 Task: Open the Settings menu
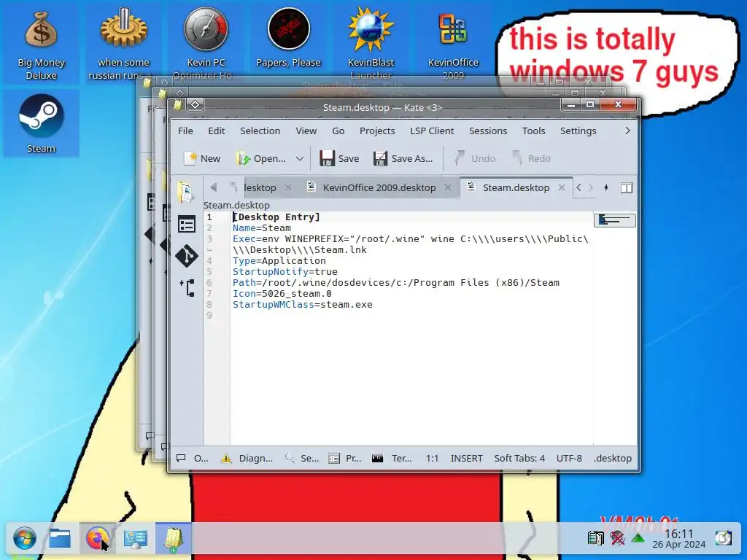[x=578, y=131]
